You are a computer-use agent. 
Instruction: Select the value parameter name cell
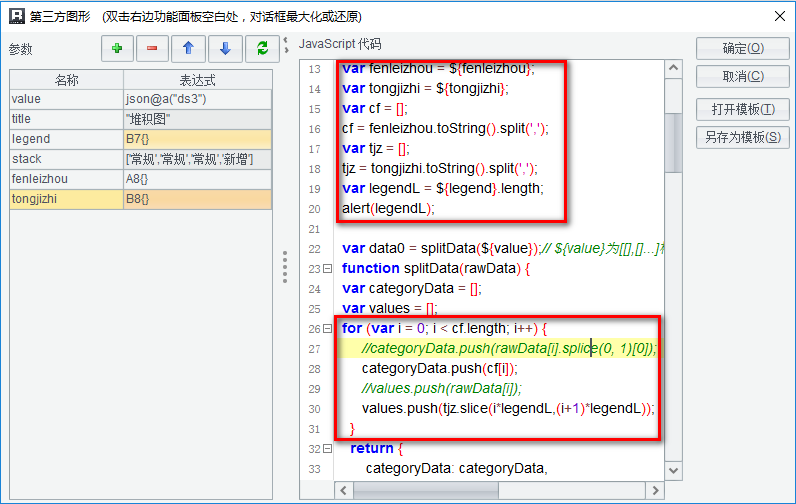pyautogui.click(x=67, y=99)
